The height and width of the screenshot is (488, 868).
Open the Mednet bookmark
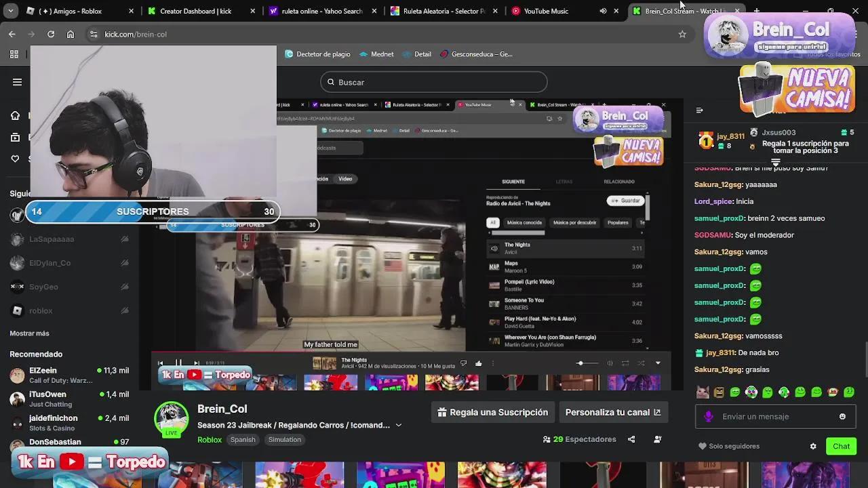376,54
